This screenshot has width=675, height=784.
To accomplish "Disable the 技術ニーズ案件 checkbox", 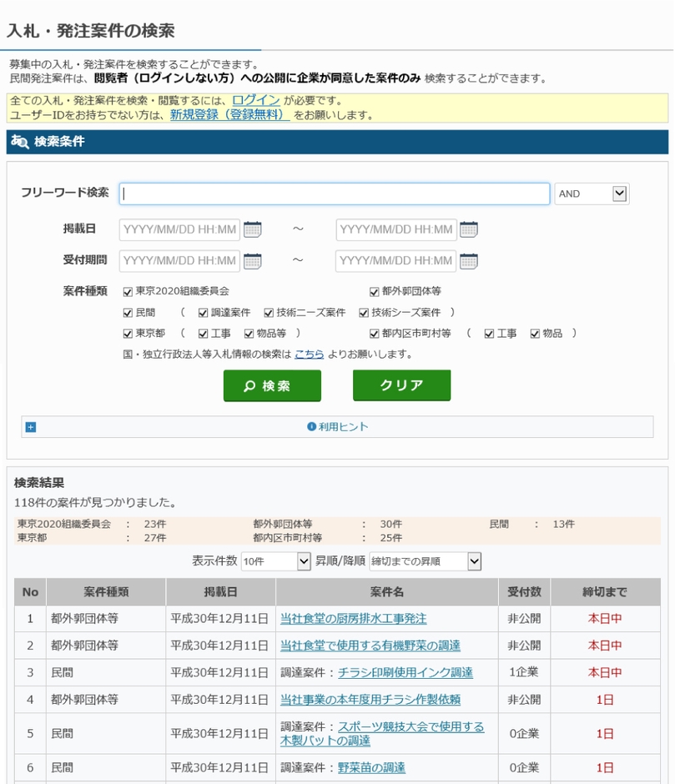I will pyautogui.click(x=269, y=313).
